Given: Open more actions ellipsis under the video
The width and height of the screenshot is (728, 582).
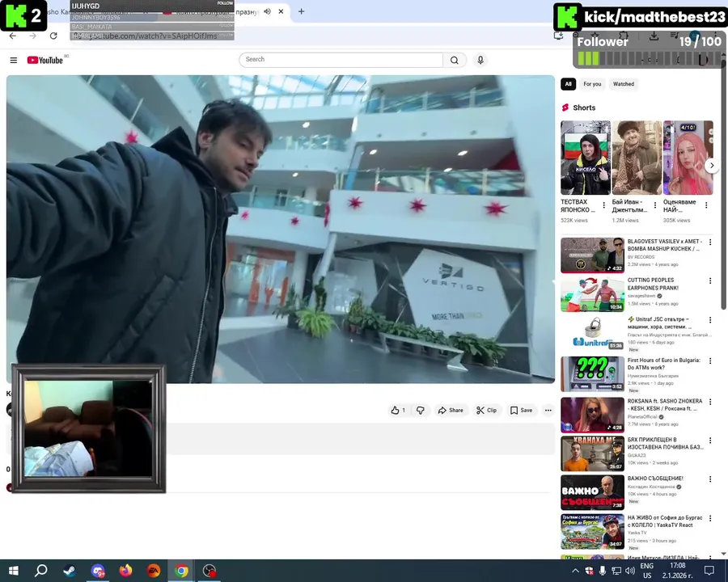Looking at the screenshot, I should click(x=548, y=411).
